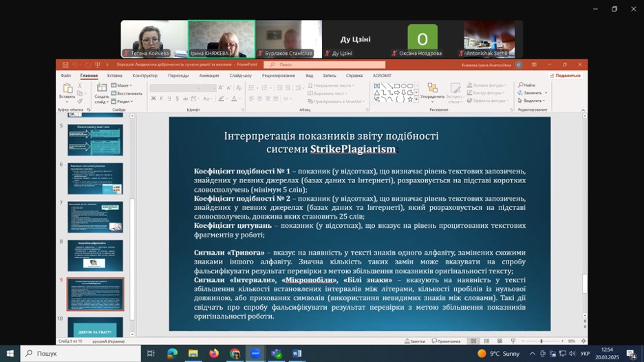
Task: Toggle text shadow (S) formatting
Action: 177,98
